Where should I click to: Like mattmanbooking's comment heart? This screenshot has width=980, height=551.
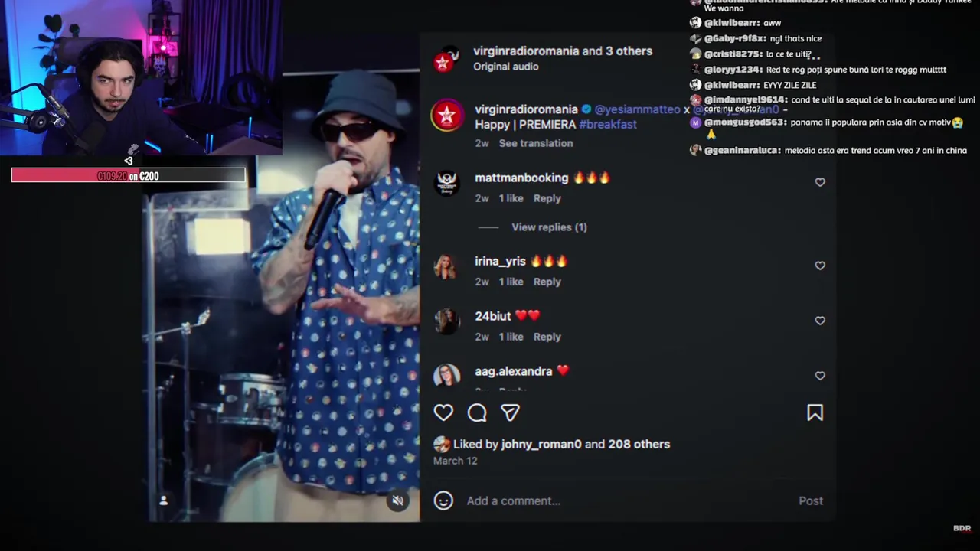[820, 182]
